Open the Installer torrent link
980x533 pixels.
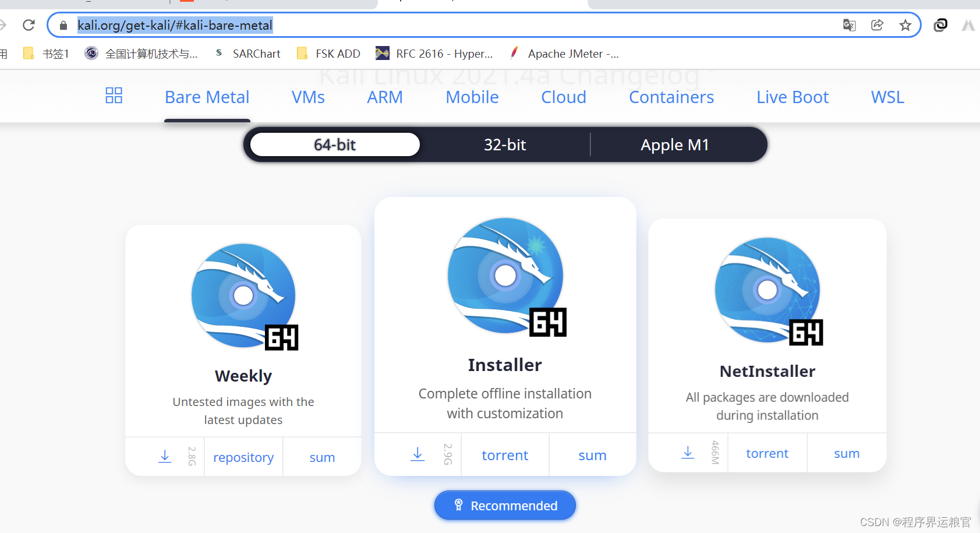[505, 455]
